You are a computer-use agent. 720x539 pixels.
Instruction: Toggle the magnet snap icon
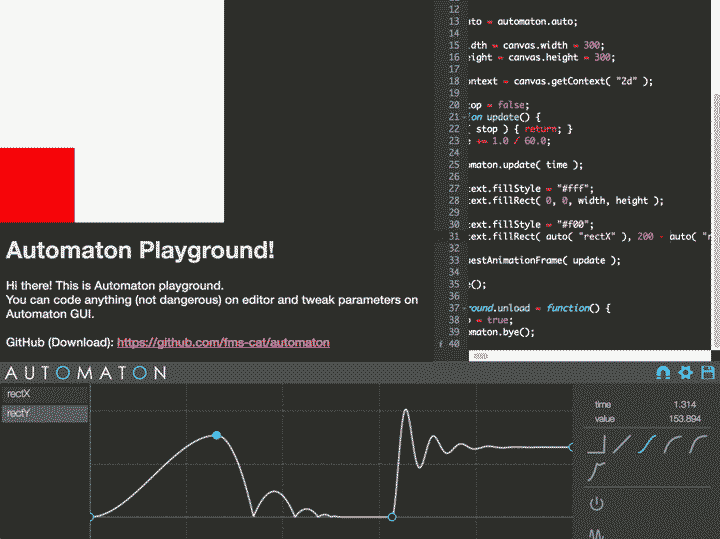tap(663, 372)
